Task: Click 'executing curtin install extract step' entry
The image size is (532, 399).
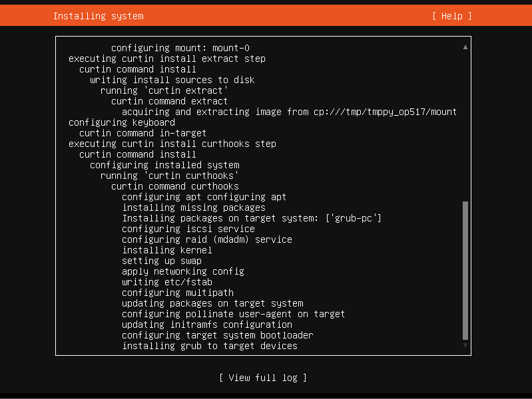Action: [x=167, y=59]
